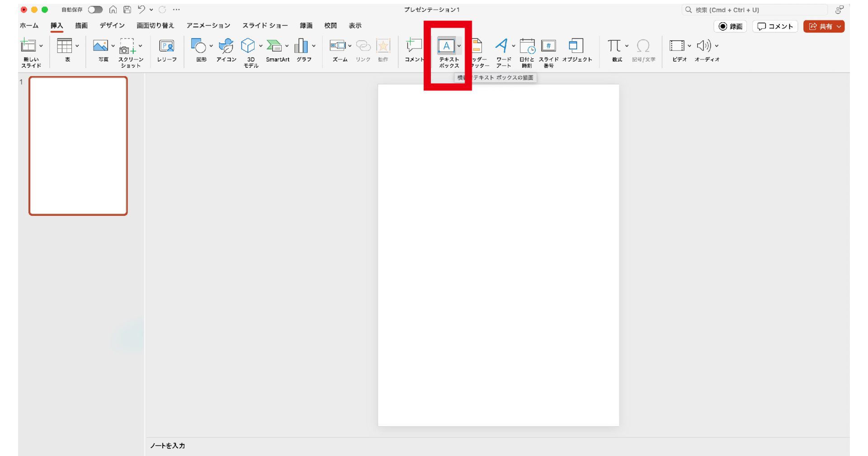This screenshot has width=868, height=456.
Task: Click the コメント button at top right
Action: [775, 27]
